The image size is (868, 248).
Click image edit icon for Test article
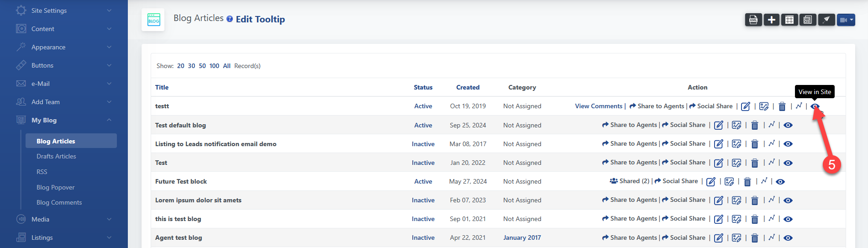736,163
